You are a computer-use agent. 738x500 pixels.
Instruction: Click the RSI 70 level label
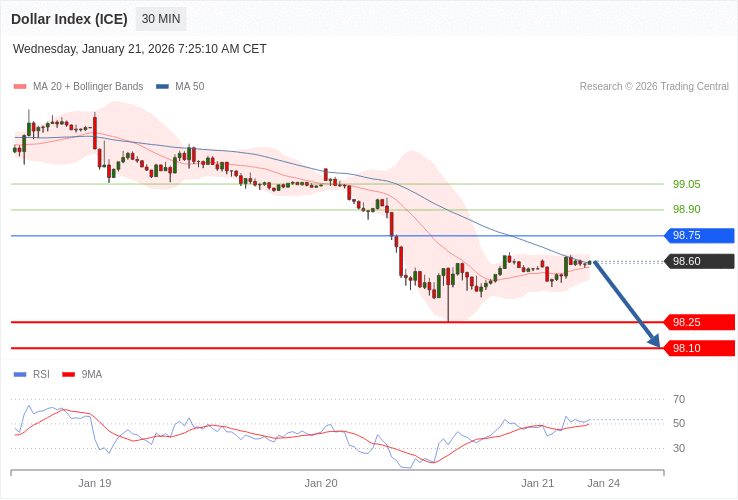679,400
